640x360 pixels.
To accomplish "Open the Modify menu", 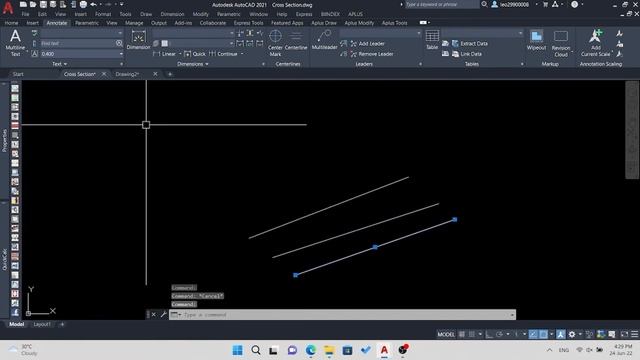I will [200, 14].
